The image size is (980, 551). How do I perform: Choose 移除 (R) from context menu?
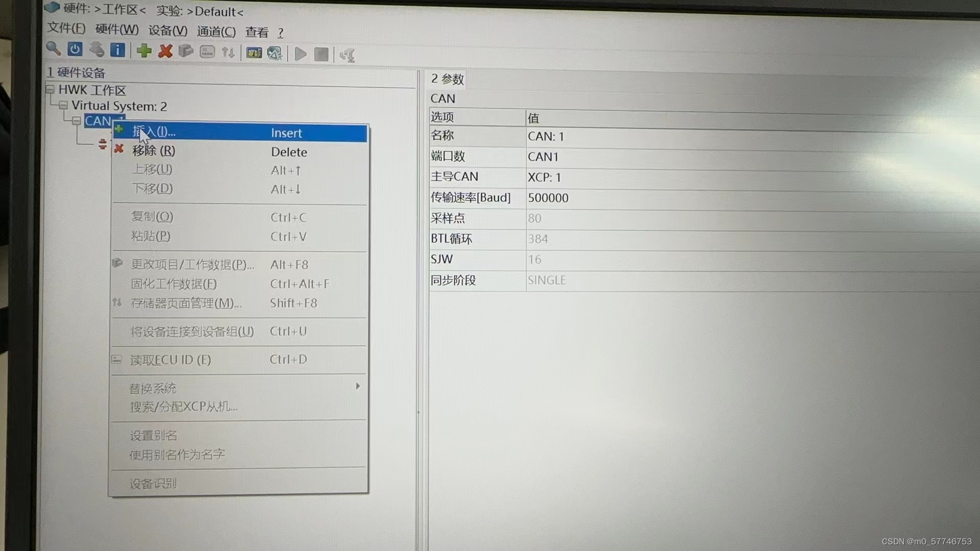[x=153, y=151]
